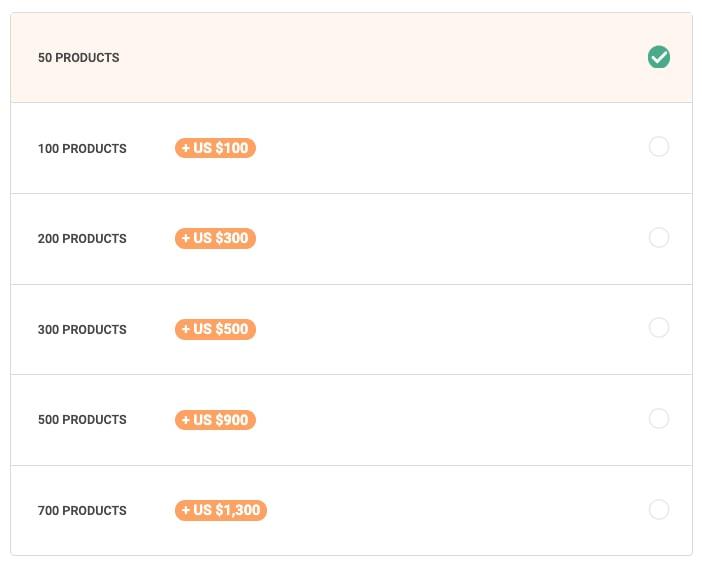Viewport: 702px width, 567px height.
Task: Select the 200 Products radio button
Action: point(659,237)
